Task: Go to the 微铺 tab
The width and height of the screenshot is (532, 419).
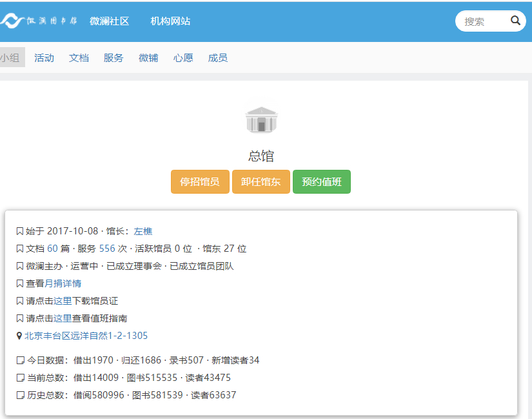Action: pos(148,57)
